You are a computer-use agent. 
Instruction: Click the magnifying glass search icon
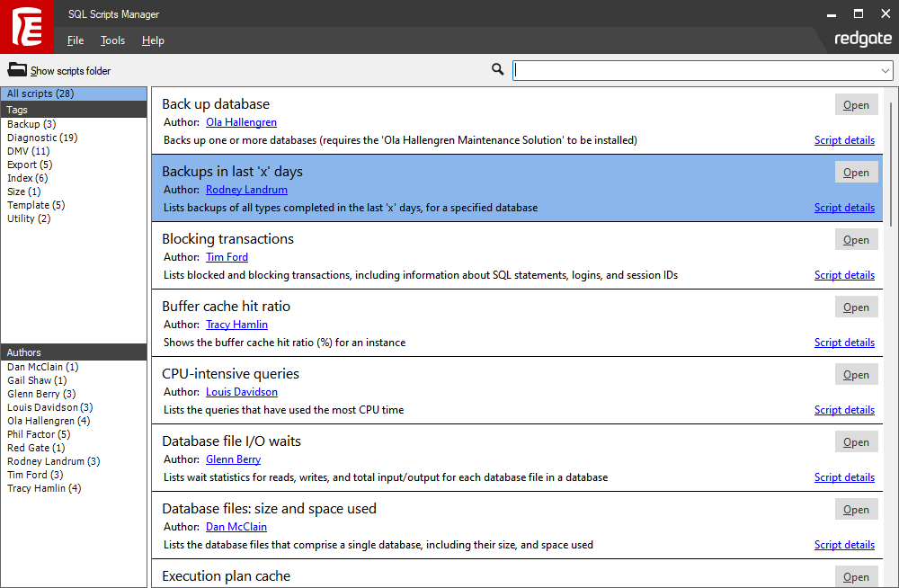(x=498, y=69)
